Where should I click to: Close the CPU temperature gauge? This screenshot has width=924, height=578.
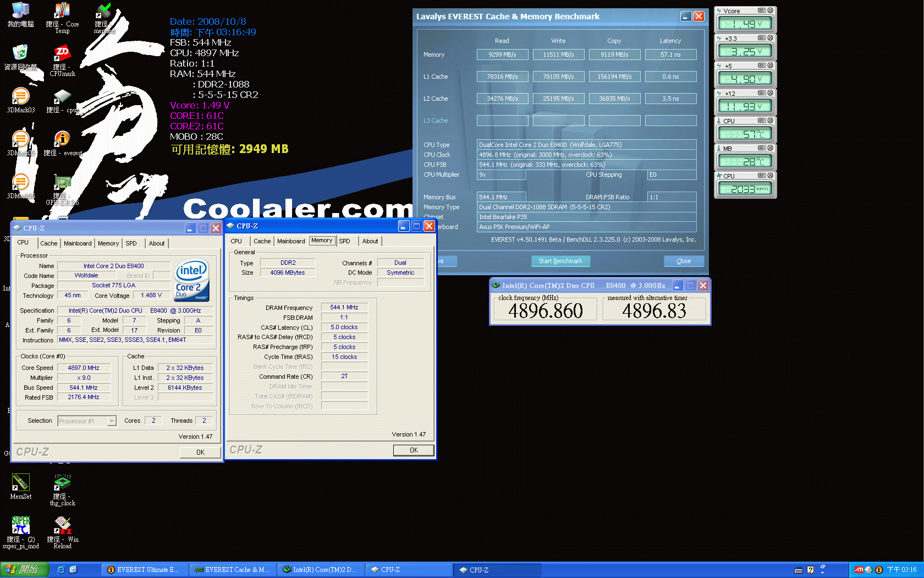[x=771, y=121]
